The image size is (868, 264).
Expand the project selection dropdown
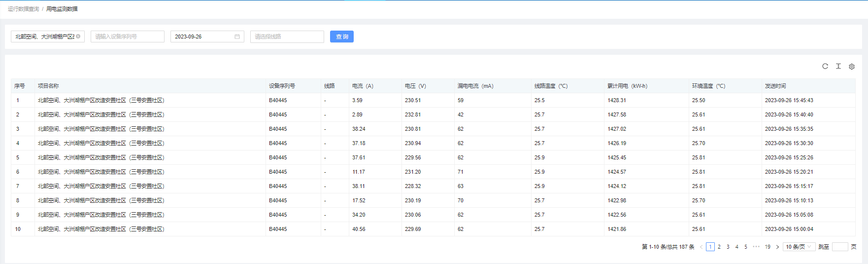tap(44, 37)
